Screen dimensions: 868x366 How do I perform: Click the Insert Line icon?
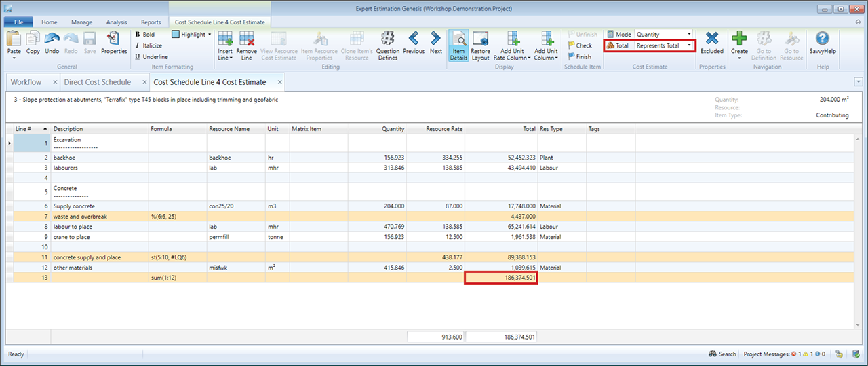225,39
